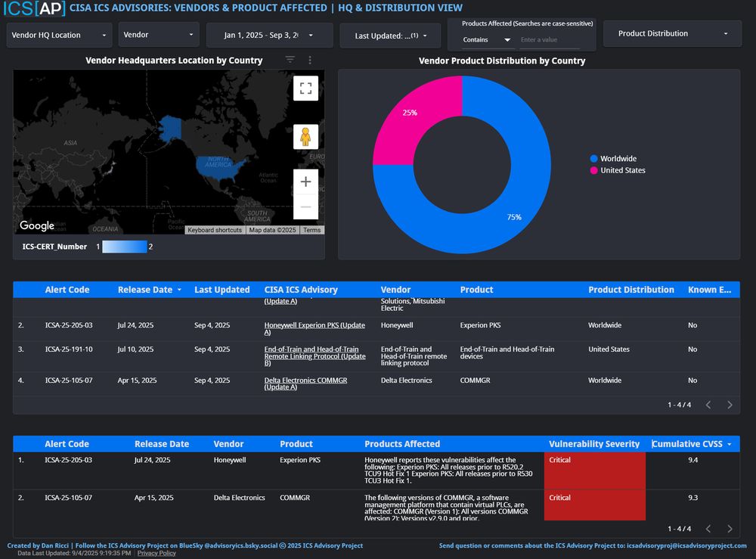This screenshot has width=756, height=559.
Task: Open the map Terms link
Action: coord(312,230)
